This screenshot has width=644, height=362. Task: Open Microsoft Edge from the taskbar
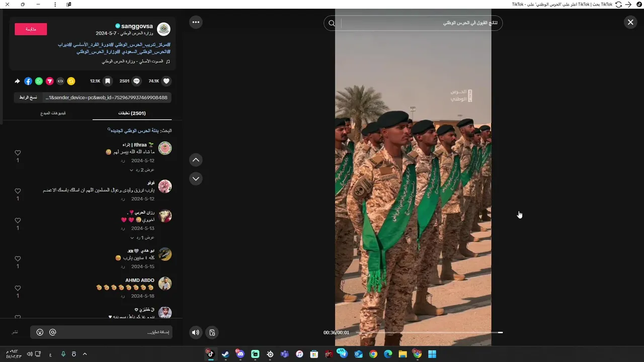pos(388,354)
